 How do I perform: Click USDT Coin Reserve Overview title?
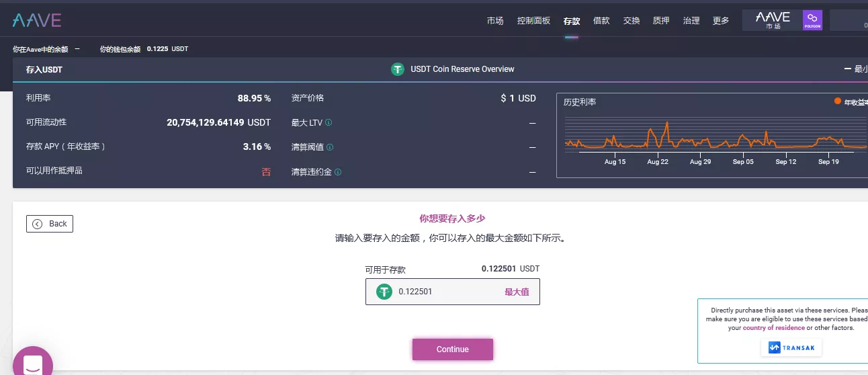[x=462, y=69]
